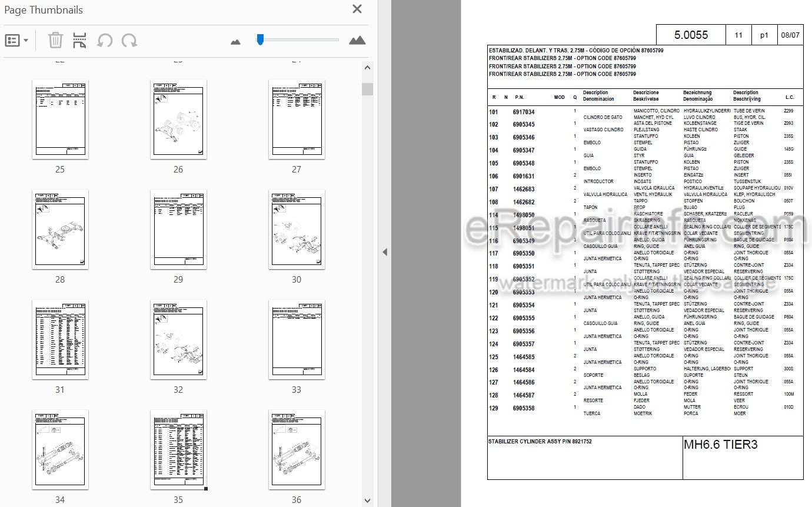Click part number 6905357

[524, 344]
